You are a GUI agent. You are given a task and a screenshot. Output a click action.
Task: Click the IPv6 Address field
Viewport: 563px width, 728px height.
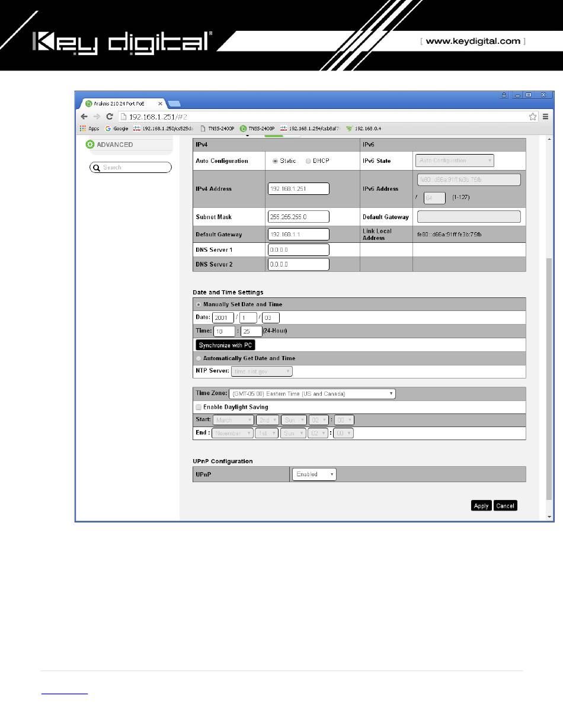coord(469,179)
